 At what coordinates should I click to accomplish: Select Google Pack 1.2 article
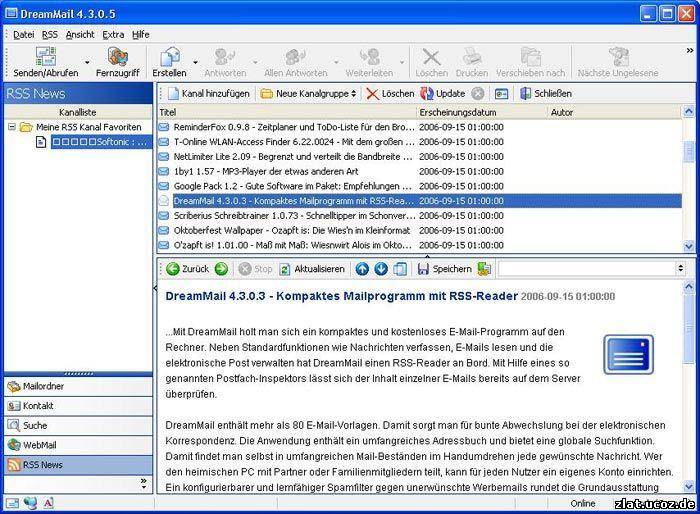[420, 186]
